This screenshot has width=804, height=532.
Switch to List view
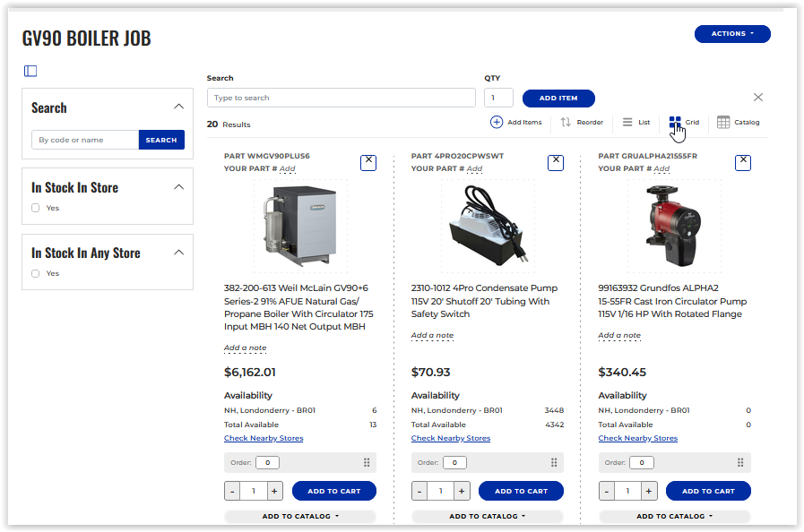[x=635, y=122]
